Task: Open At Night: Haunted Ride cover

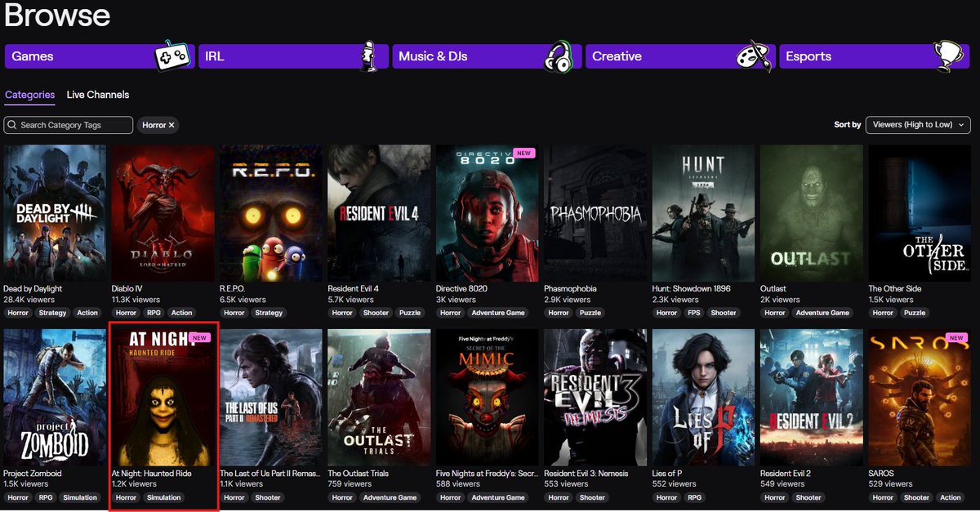Action: click(x=163, y=398)
